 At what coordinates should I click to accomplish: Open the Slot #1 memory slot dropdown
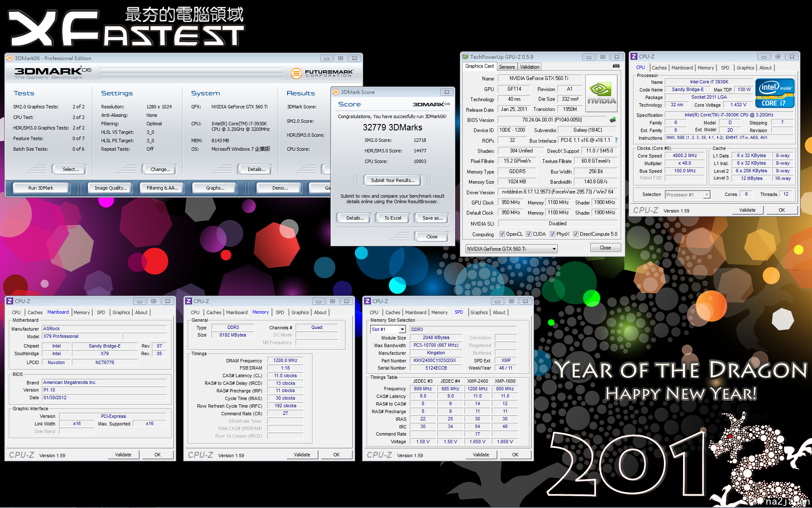coord(388,329)
